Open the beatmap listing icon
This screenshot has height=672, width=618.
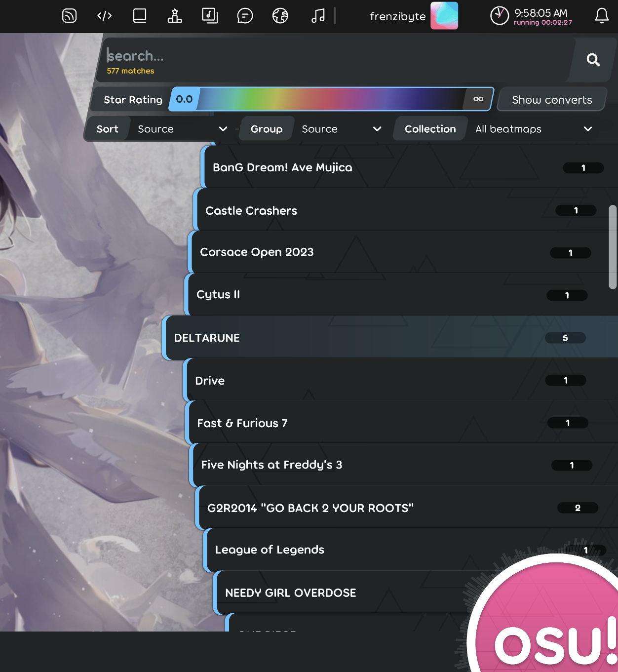[x=210, y=16]
